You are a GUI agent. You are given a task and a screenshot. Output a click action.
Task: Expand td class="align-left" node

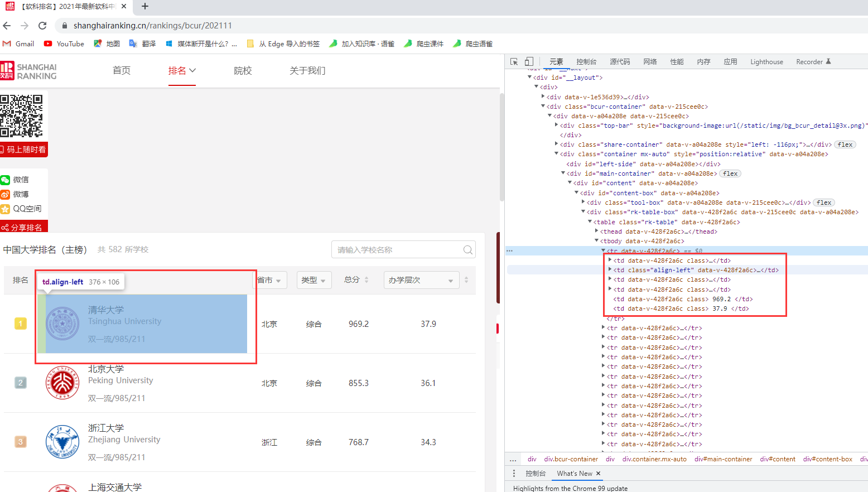[x=610, y=269]
